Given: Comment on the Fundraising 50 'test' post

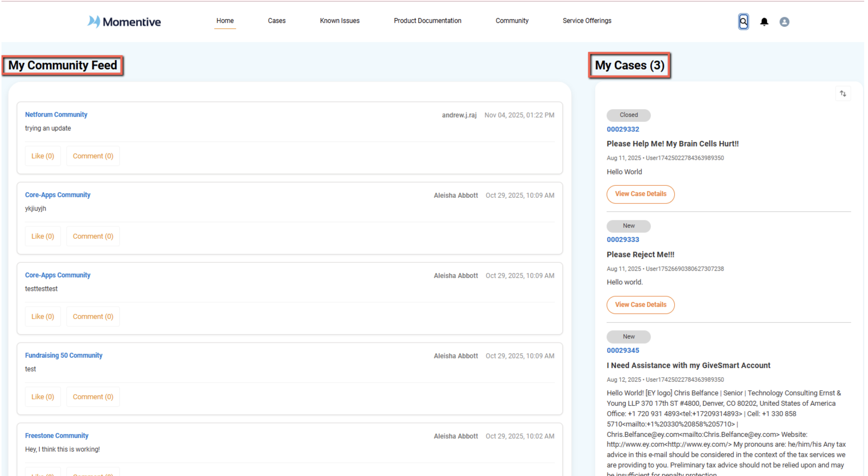Looking at the screenshot, I should [x=93, y=397].
